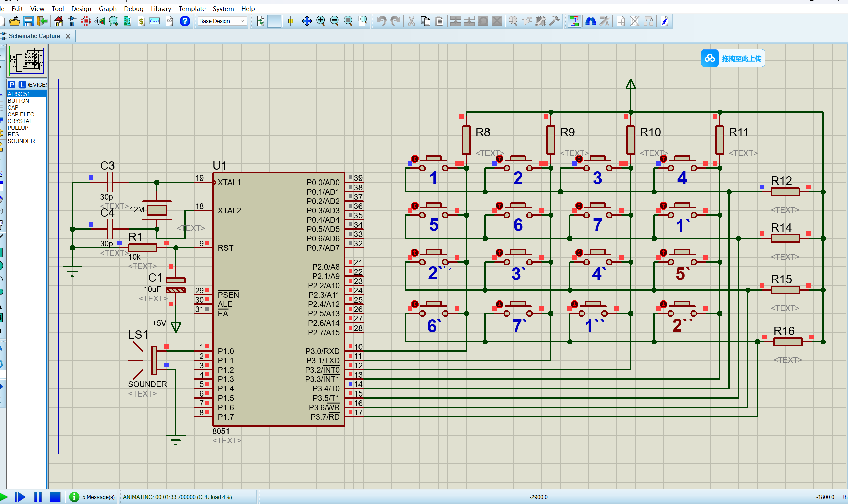Toggle the grid display

click(274, 21)
